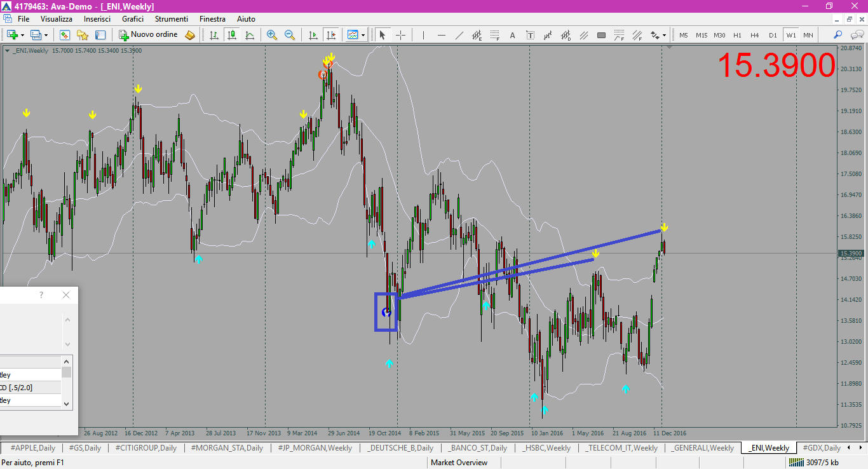Zoom in on the chart
Image resolution: width=868 pixels, height=469 pixels.
(272, 35)
